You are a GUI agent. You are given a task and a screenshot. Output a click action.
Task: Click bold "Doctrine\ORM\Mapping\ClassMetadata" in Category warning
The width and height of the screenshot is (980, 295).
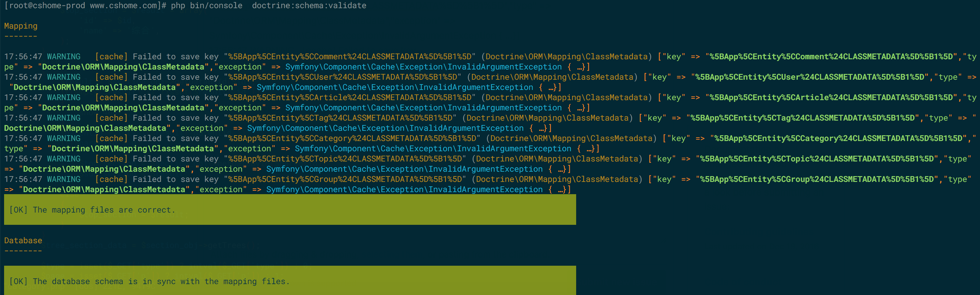coord(133,149)
